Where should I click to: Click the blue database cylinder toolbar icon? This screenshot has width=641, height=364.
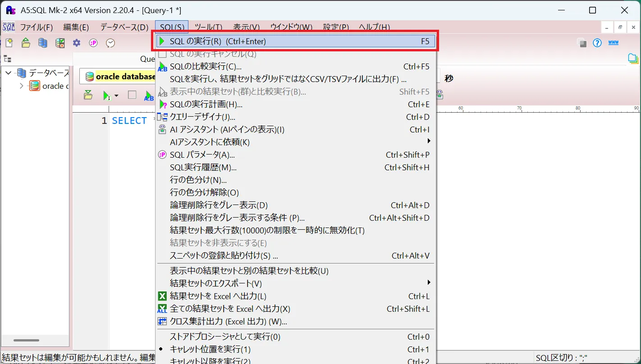tap(43, 43)
